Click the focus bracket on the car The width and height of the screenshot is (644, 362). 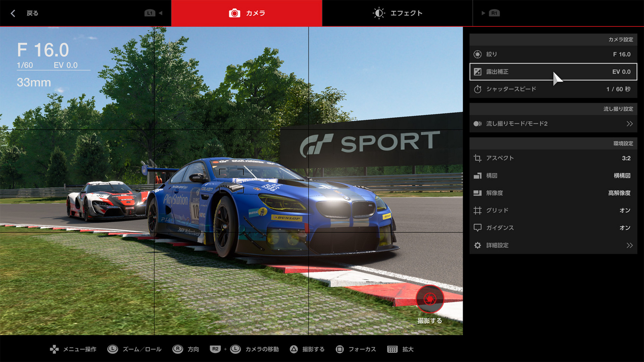coord(231,180)
